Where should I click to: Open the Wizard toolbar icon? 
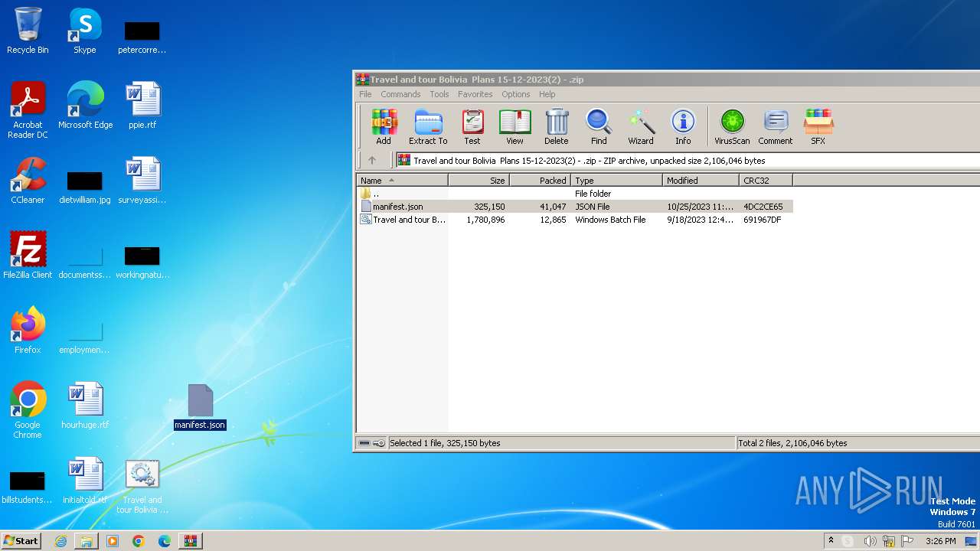tap(641, 127)
